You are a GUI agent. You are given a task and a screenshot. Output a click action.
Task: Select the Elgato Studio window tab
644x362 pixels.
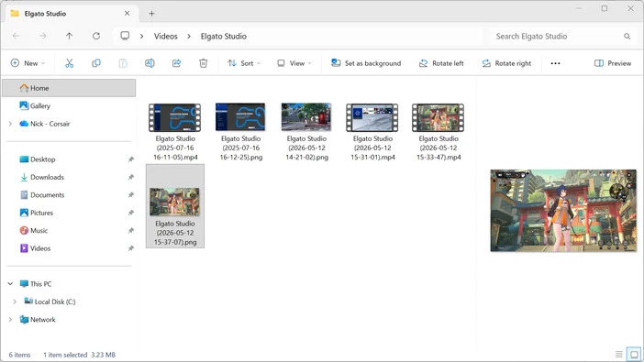pyautogui.click(x=72, y=14)
